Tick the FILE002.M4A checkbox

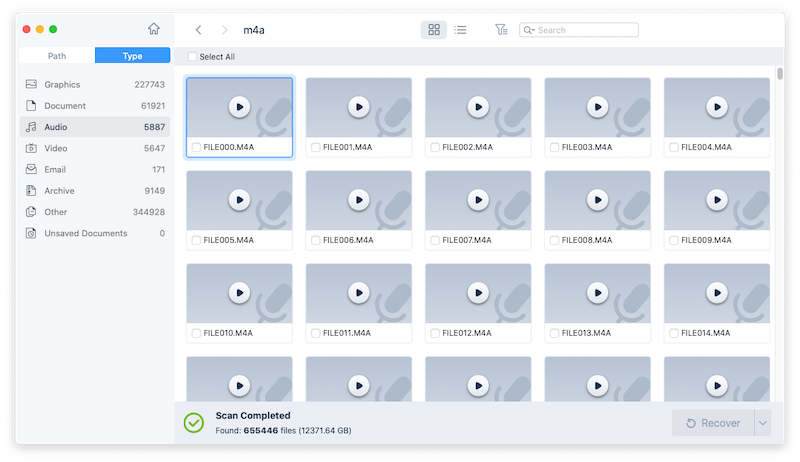435,147
